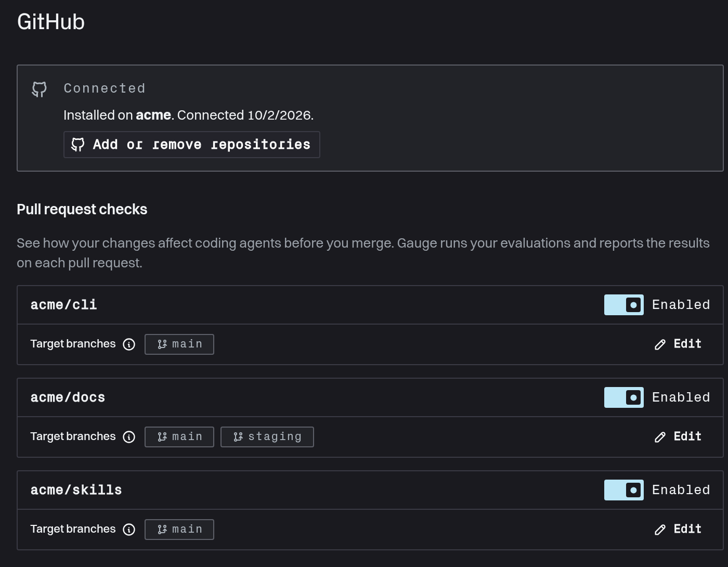The image size is (728, 567).
Task: Click the Enabled label for acme/docs
Action: [x=681, y=397]
